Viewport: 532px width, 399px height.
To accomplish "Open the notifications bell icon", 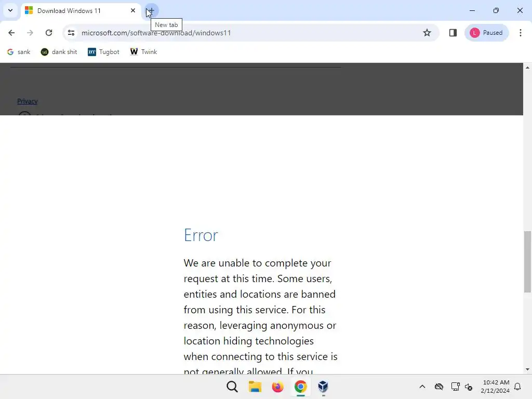I will coord(517,387).
